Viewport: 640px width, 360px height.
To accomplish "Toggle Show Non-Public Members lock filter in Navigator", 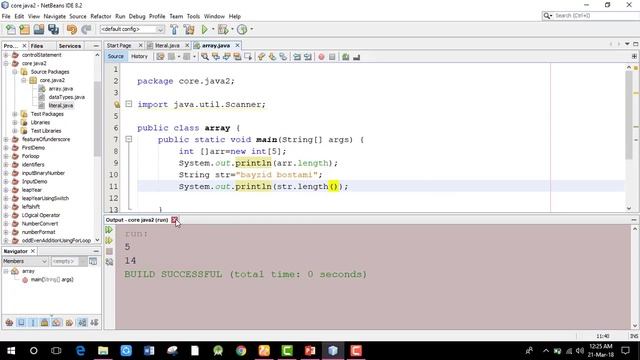I will tap(44, 322).
